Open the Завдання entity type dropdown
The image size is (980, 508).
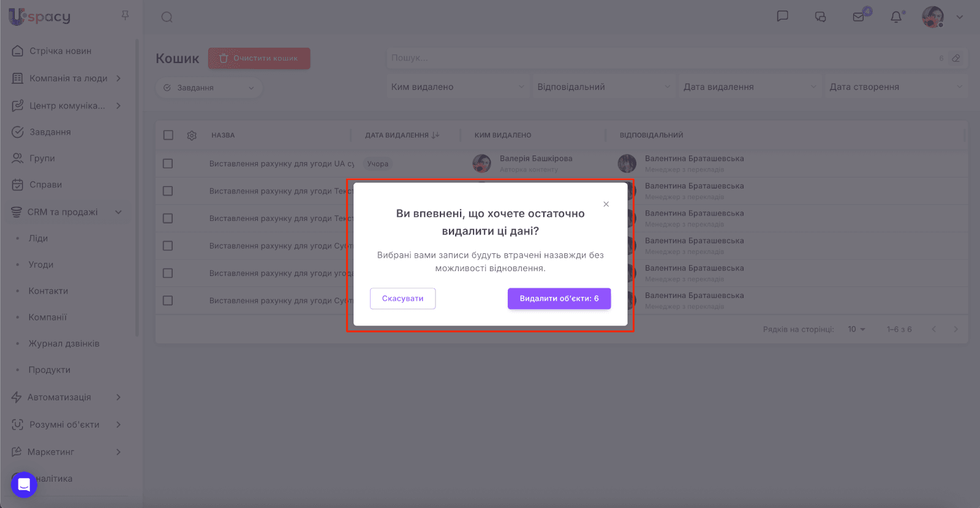coord(209,88)
